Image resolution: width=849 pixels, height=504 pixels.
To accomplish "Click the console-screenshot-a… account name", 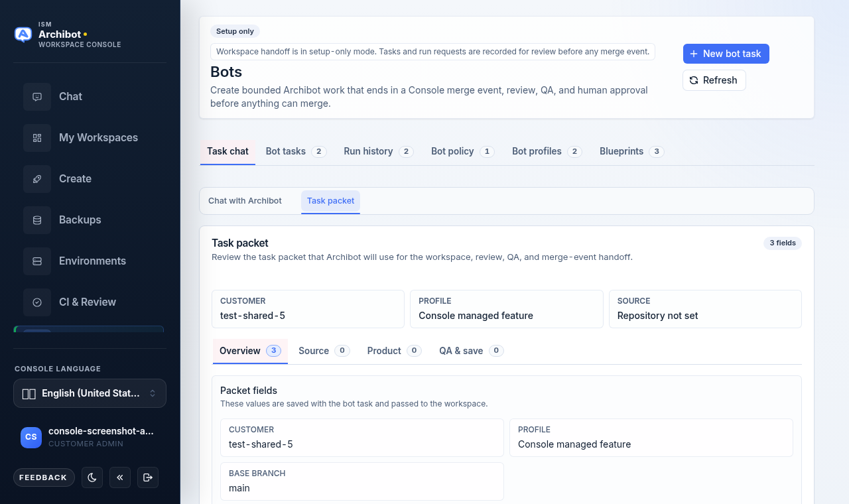I will click(x=101, y=431).
